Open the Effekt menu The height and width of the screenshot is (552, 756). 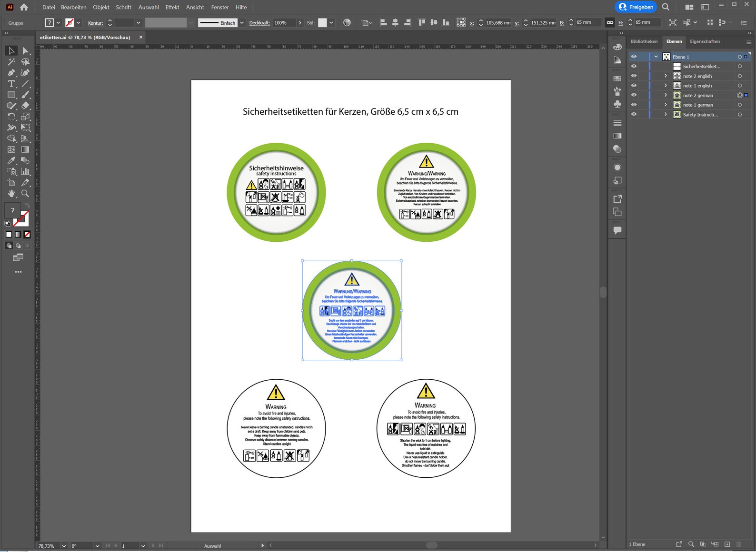[172, 7]
